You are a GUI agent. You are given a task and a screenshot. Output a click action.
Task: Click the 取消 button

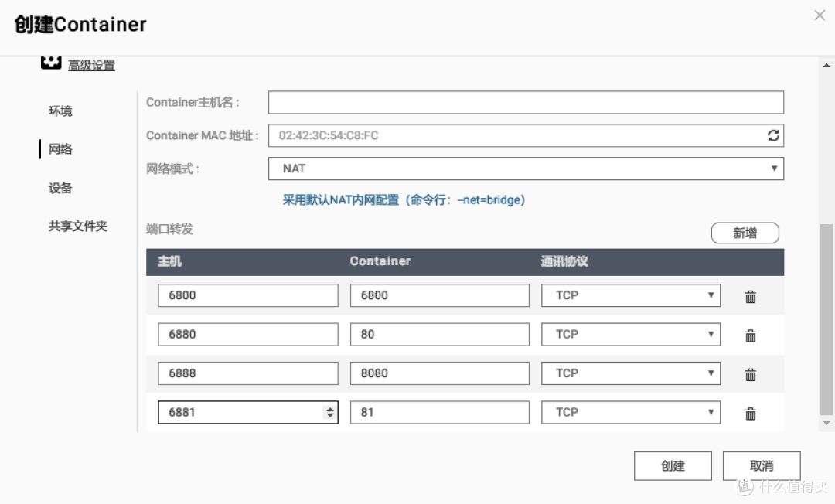[x=761, y=466]
